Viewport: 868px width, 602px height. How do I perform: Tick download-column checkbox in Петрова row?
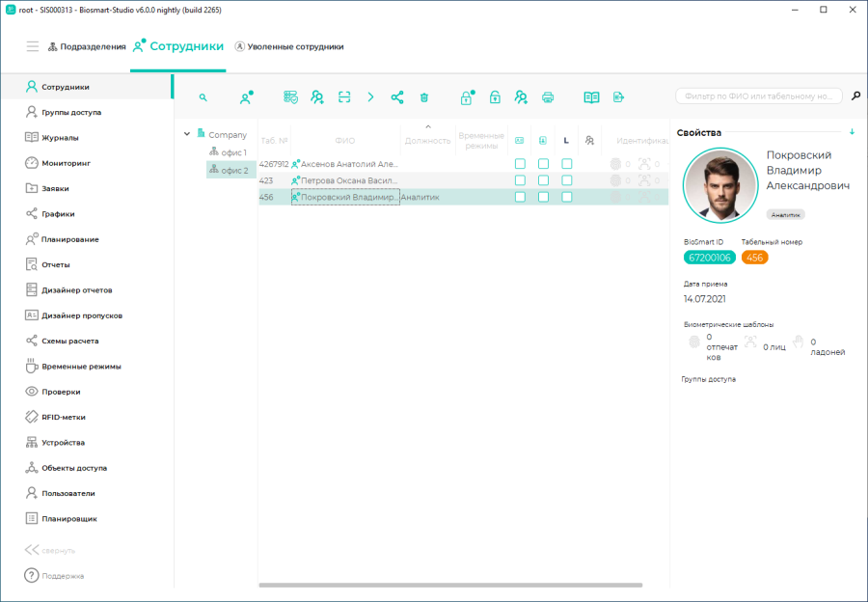tap(543, 180)
